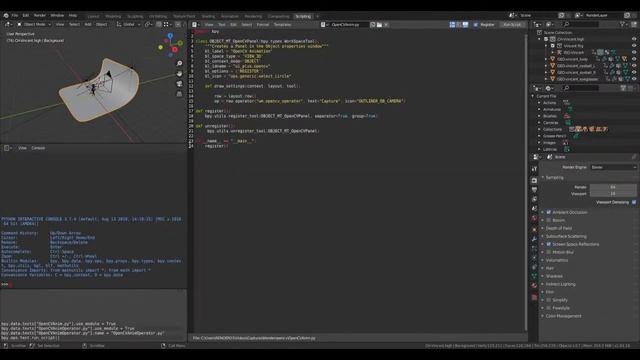Viewport: 640px width, 360px height.
Task: Open the Python console editor type icon
Action: [8, 148]
